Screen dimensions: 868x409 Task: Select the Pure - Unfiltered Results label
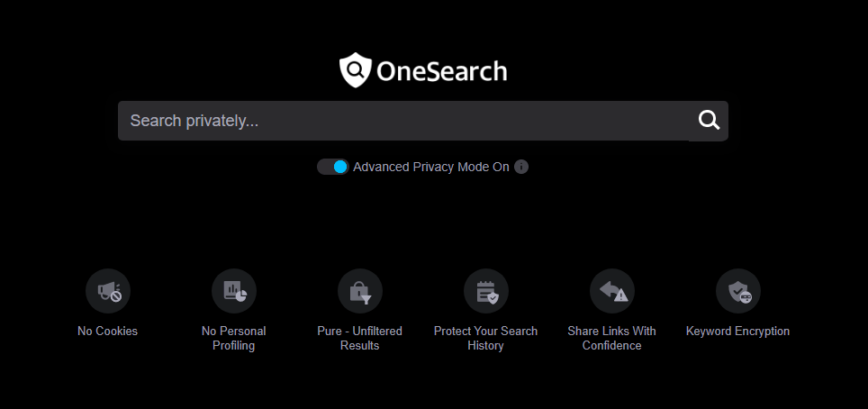[x=360, y=338]
